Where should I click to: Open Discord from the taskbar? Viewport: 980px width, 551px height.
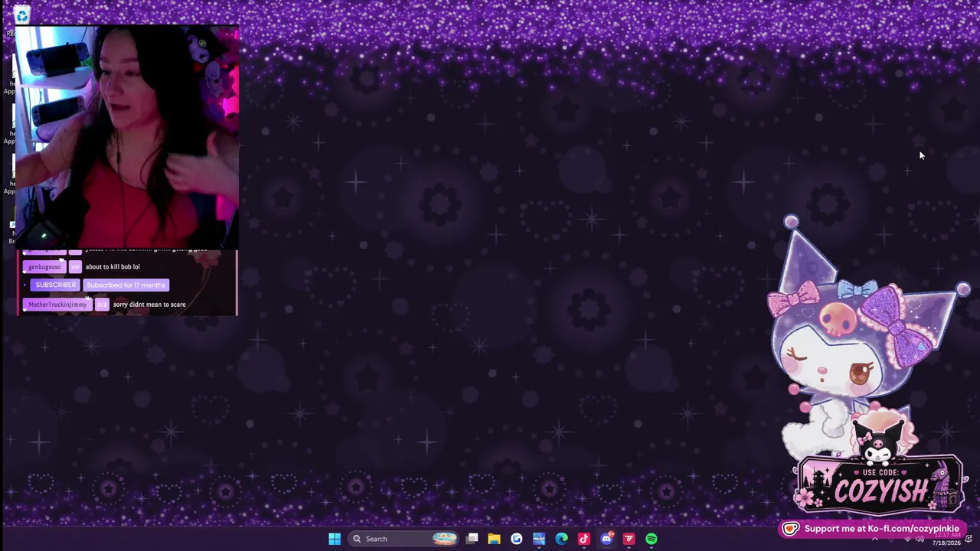point(606,539)
